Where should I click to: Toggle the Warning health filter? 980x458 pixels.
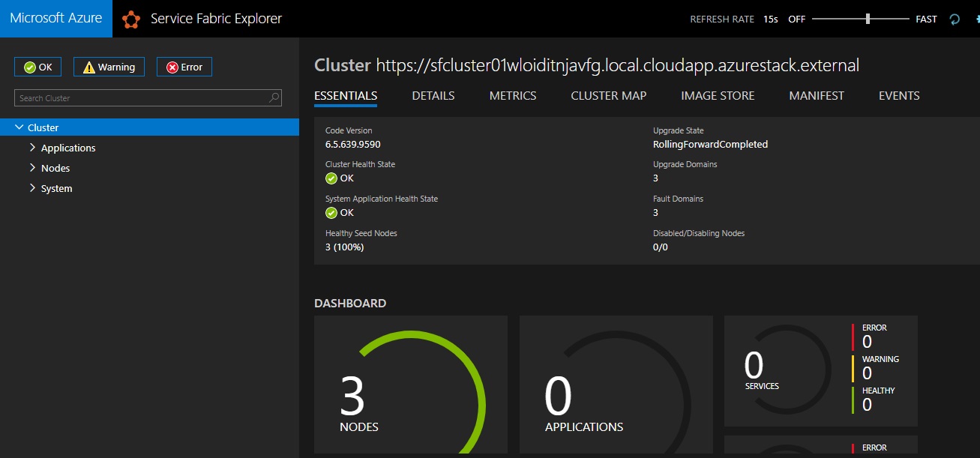pyautogui.click(x=109, y=67)
